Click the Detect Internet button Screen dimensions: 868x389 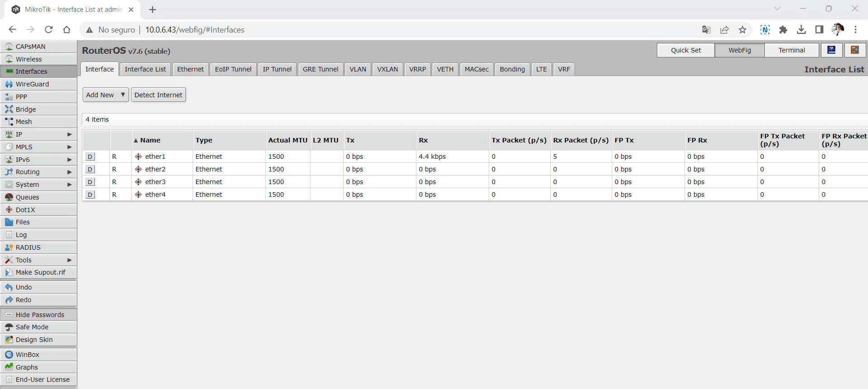(158, 95)
